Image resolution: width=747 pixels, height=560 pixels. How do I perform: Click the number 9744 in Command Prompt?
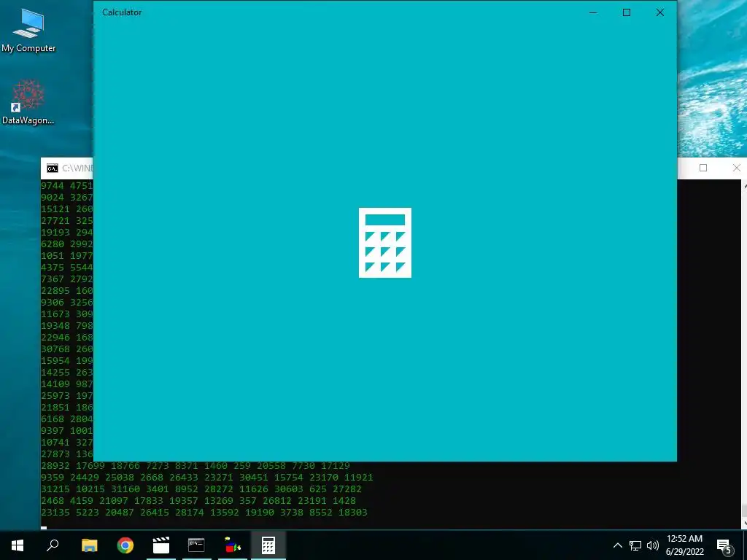click(53, 186)
